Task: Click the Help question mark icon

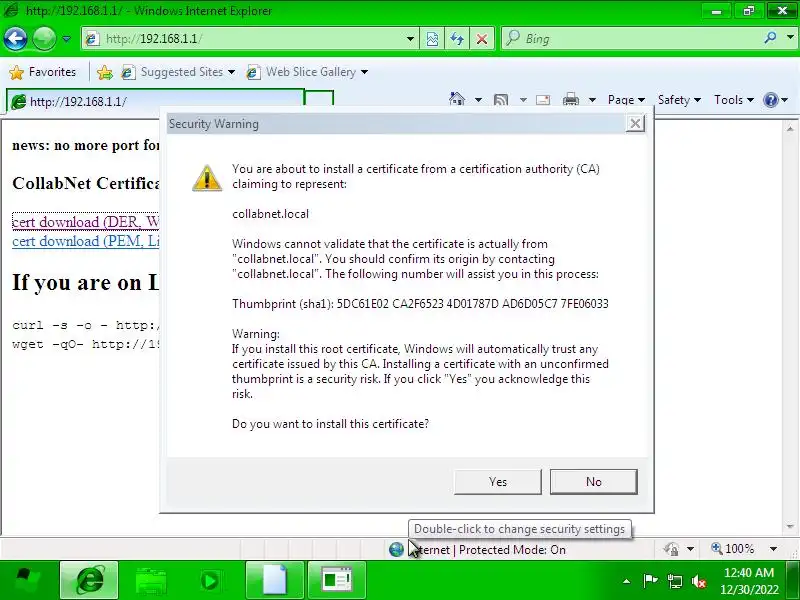Action: point(770,100)
